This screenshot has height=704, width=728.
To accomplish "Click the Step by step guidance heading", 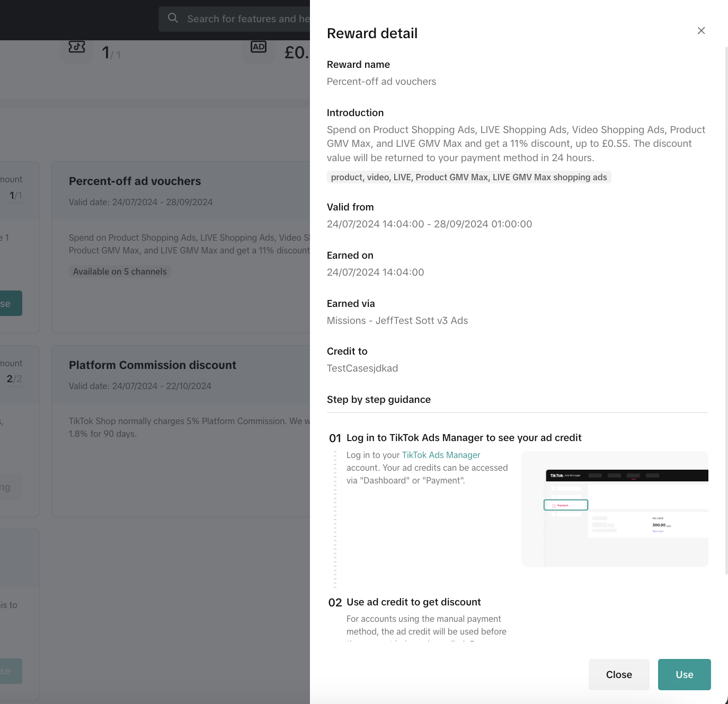I will tap(378, 400).
